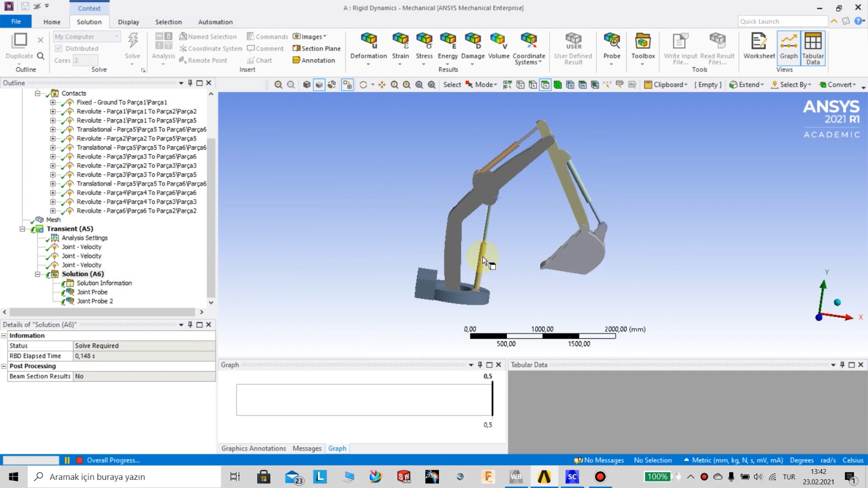Open the File menu
The image size is (868, 488).
[16, 22]
